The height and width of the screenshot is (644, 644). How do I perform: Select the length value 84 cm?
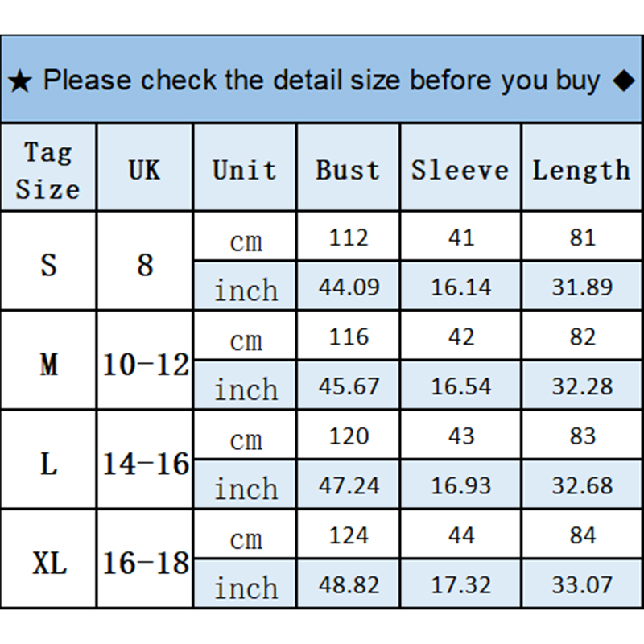(582, 535)
